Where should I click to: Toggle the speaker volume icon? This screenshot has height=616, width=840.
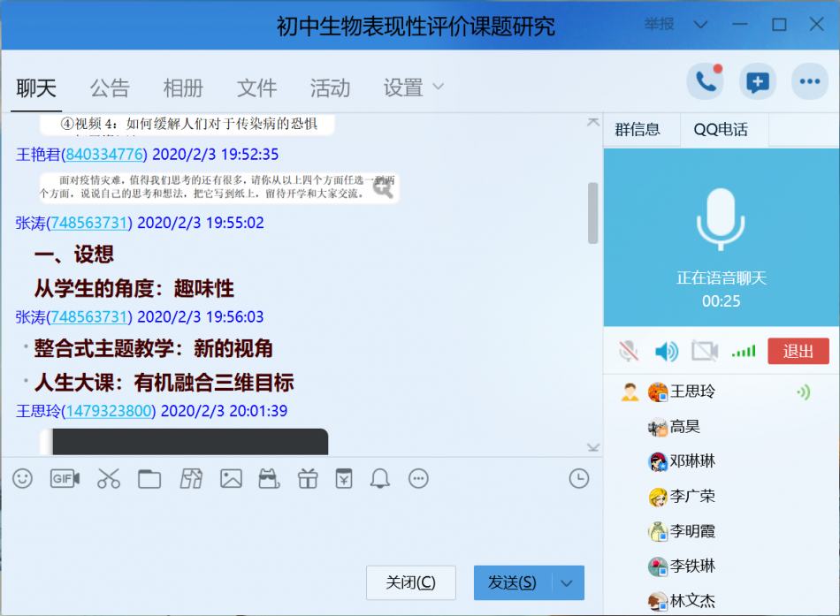[x=666, y=351]
